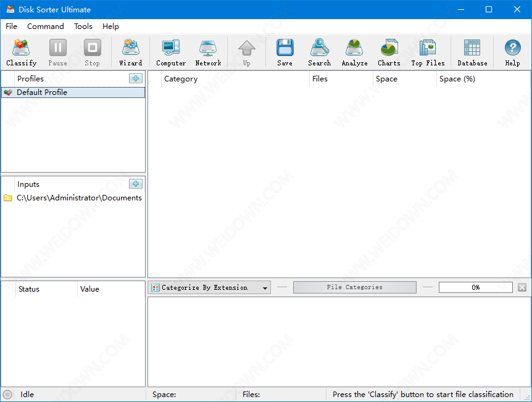
Task: Sort by the Files column header
Action: coord(341,79)
